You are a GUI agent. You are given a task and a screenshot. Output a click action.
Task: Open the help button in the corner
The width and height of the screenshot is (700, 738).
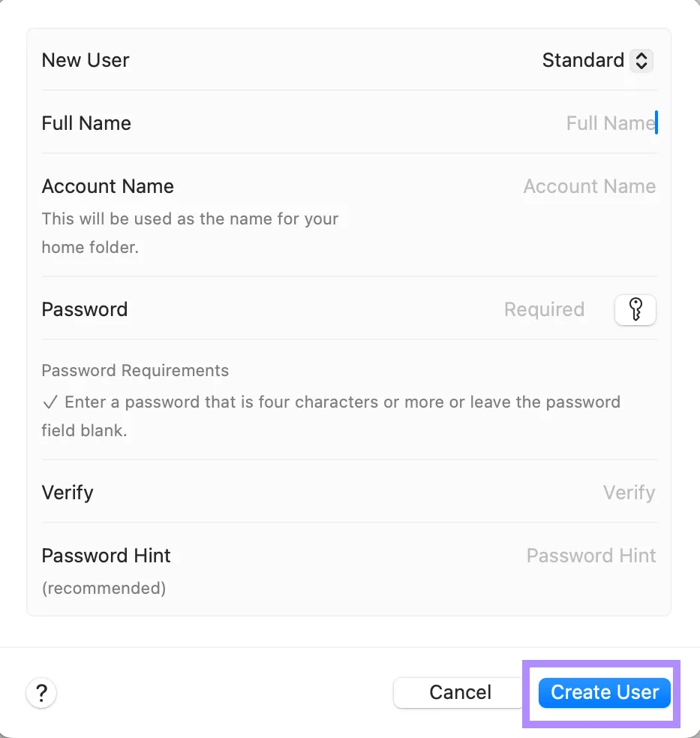[x=41, y=693]
